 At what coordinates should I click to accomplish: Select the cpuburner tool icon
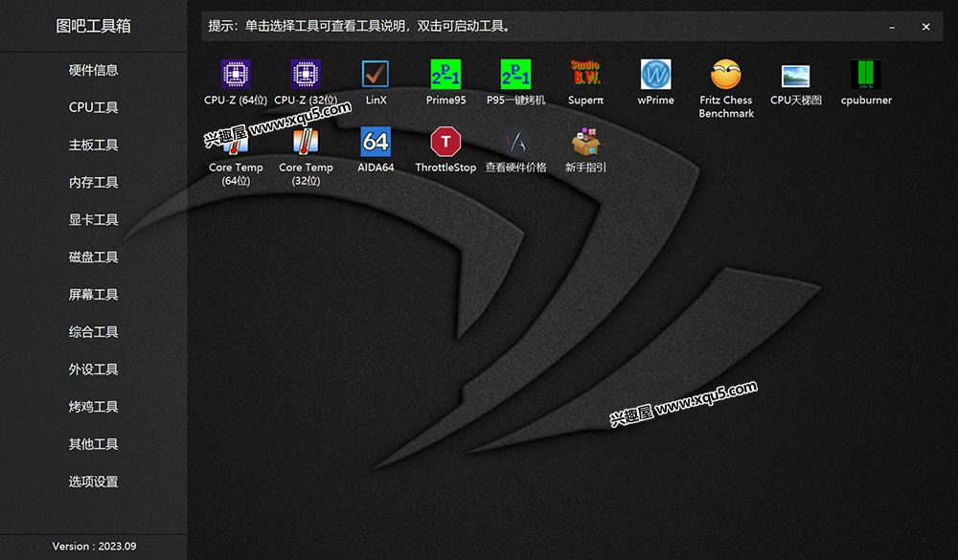(866, 75)
